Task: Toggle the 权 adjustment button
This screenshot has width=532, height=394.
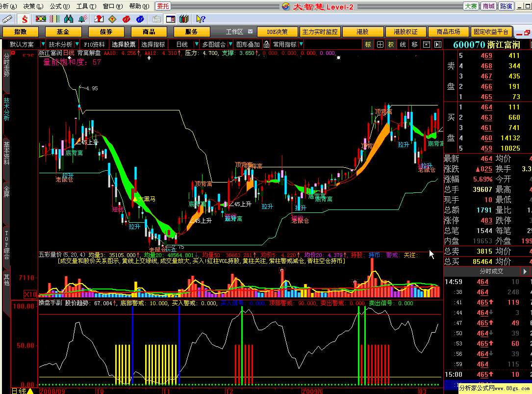Action: click(x=391, y=45)
